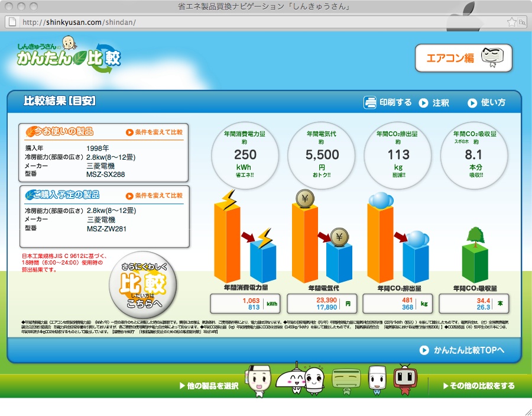The image size is (532, 416).
Task: Click the bookmark star in address bar
Action: pos(511,22)
